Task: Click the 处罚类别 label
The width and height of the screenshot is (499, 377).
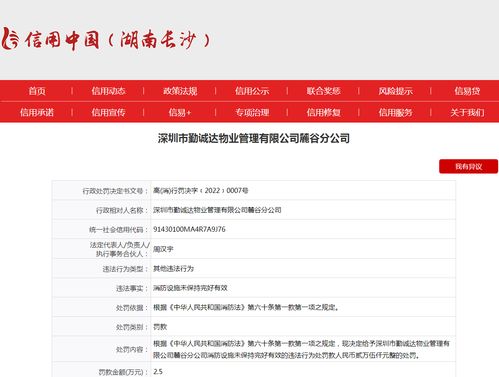Action: pyautogui.click(x=132, y=327)
